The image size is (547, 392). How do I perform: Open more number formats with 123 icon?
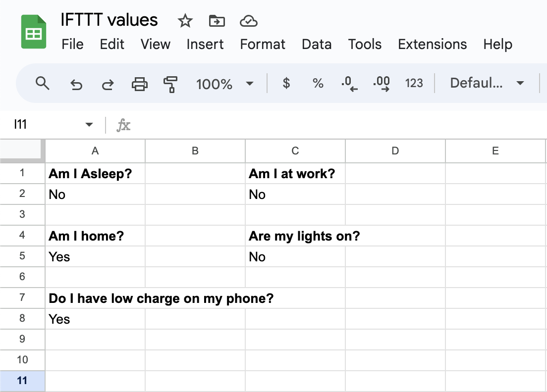(414, 84)
